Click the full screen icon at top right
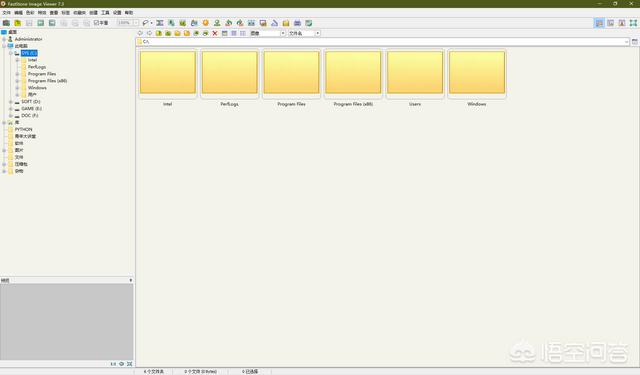Screen dimensions: 640x375 pyautogui.click(x=633, y=23)
